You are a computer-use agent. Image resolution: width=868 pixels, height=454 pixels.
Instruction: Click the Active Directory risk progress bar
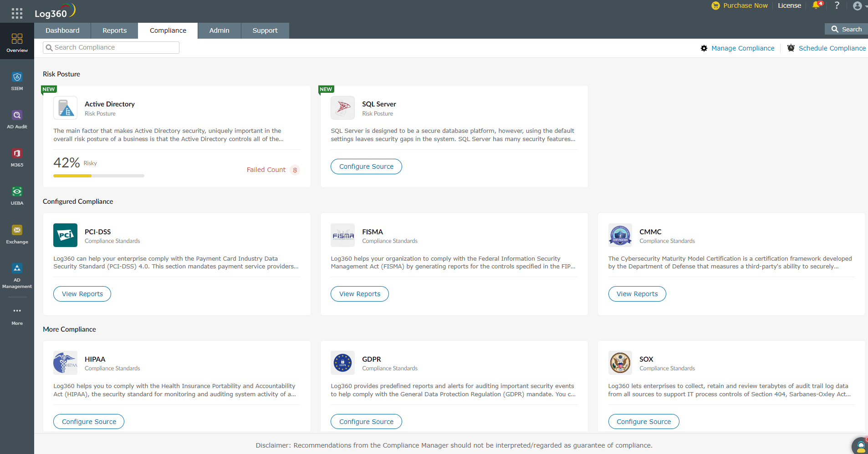tap(99, 176)
